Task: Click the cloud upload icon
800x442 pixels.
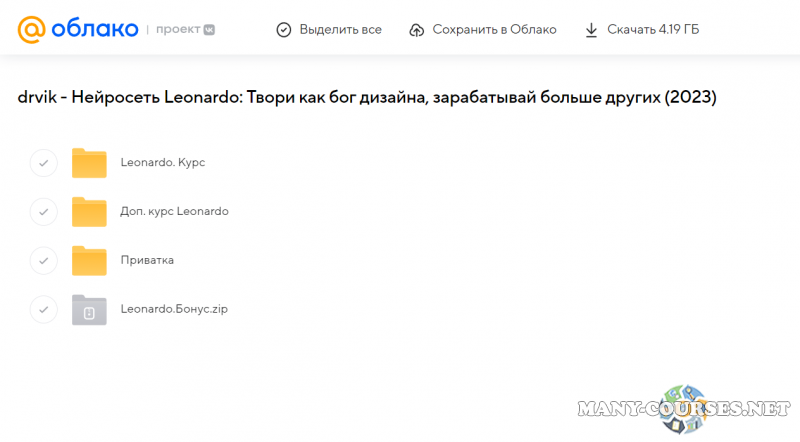Action: click(x=417, y=29)
